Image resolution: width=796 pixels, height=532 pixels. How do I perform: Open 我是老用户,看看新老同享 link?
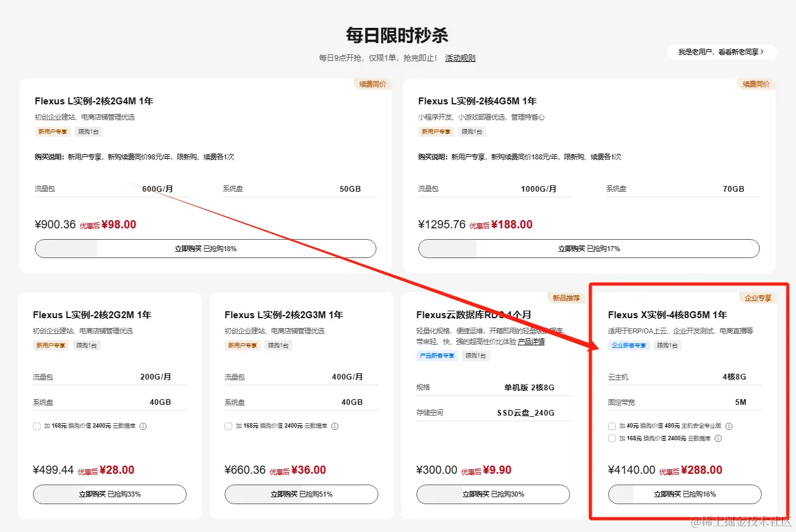tap(721, 52)
